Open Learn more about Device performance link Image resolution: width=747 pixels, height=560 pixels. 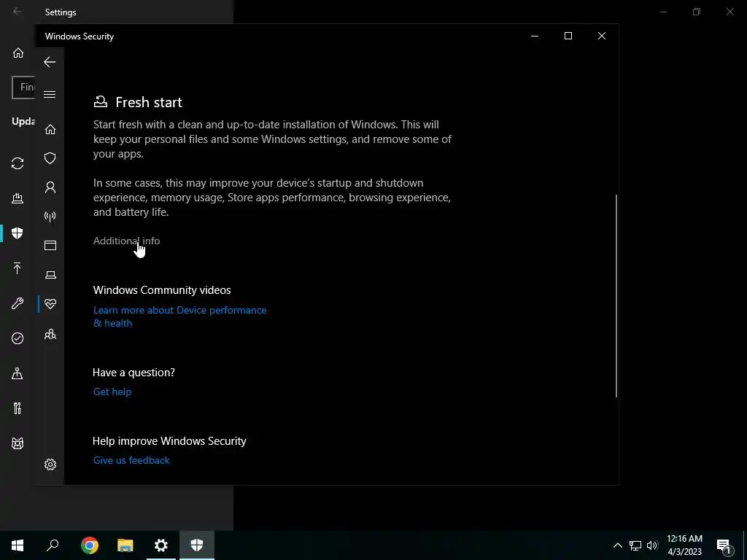click(179, 316)
